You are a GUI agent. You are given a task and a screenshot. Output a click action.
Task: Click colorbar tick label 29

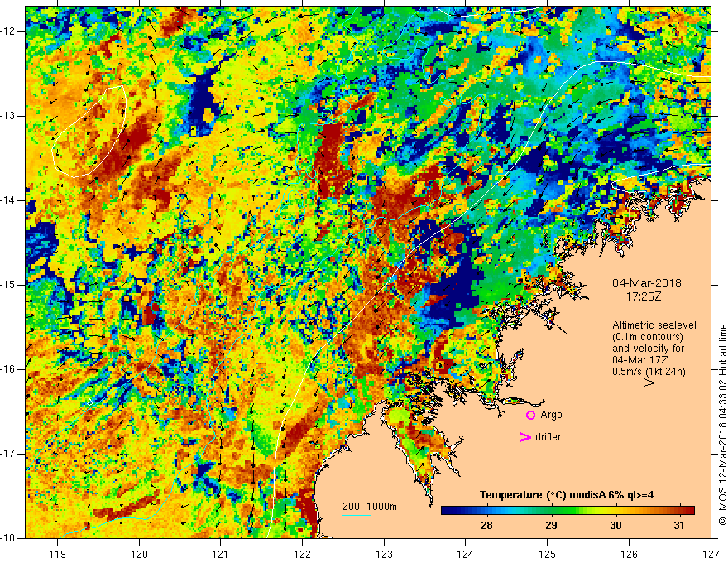(551, 526)
